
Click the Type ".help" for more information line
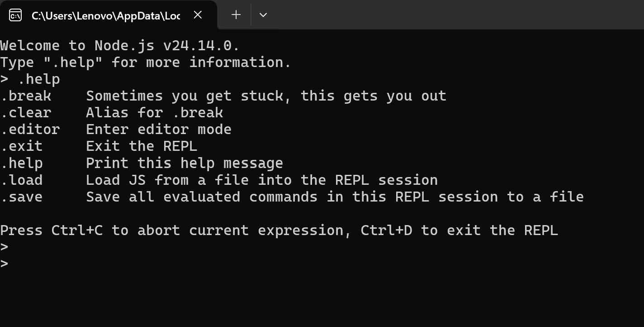145,63
